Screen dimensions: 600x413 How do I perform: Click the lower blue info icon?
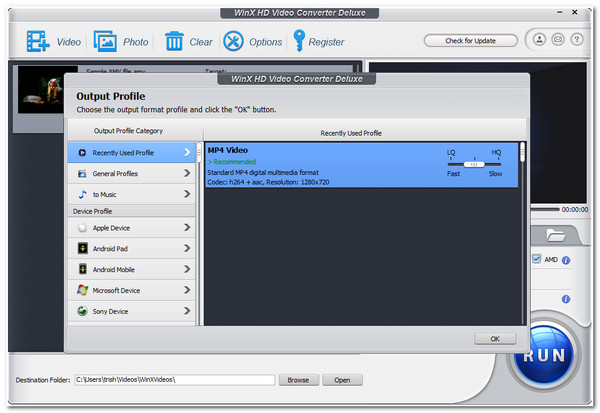[566, 299]
